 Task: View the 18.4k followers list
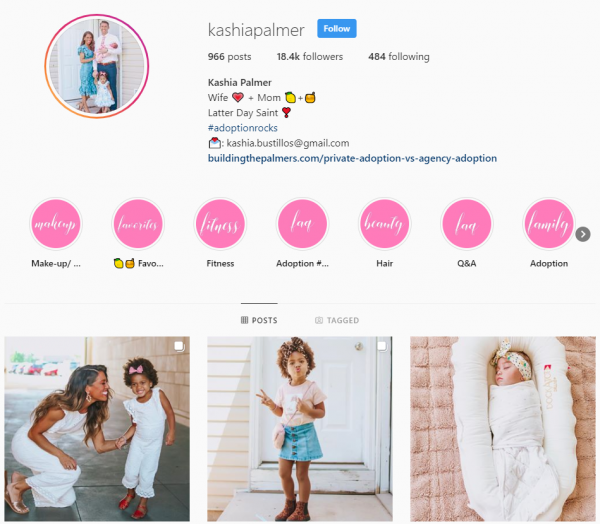[x=310, y=57]
